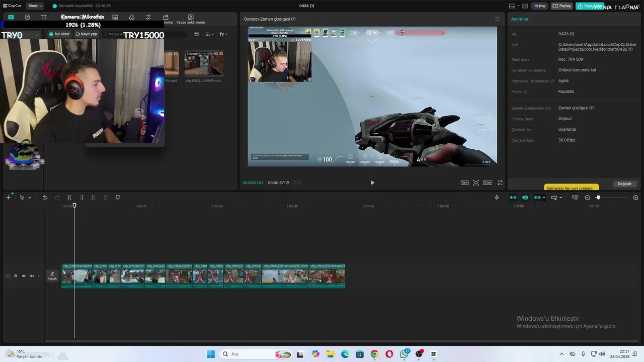Redo the last action
This screenshot has height=362, width=644.
coord(57,198)
